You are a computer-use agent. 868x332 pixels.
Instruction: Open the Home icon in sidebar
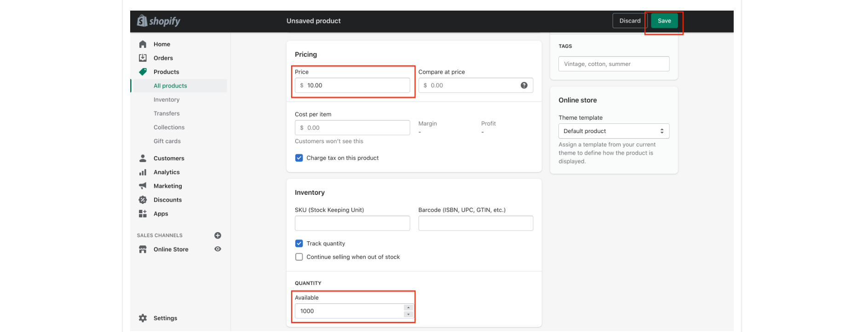tap(143, 44)
